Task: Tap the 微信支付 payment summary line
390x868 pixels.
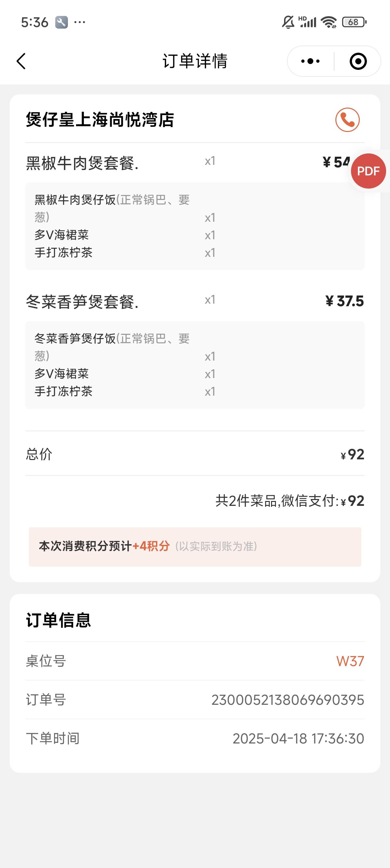Action: 290,501
